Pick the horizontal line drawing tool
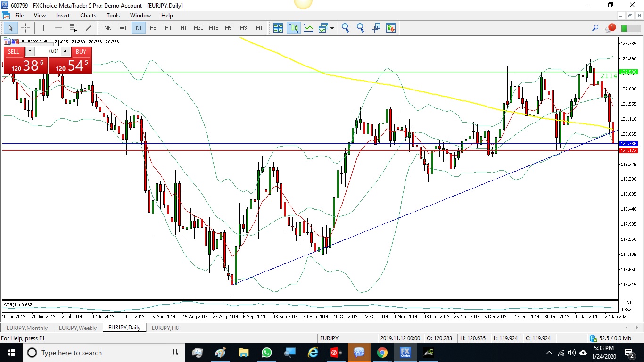Viewport: 644px width, 362px height. [x=58, y=28]
